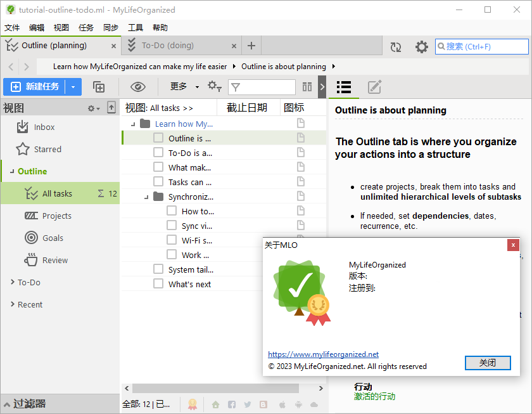The image size is (532, 414).
Task: Click the Android icon in status bar
Action: [298, 404]
